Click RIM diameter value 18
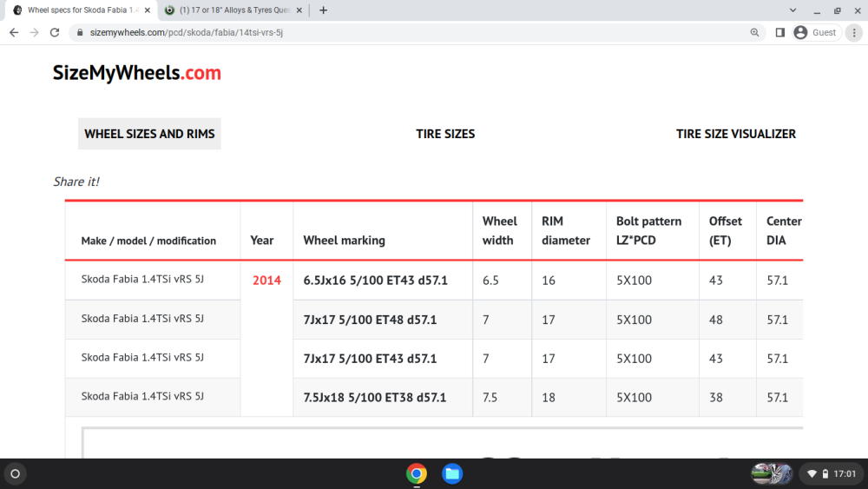868x489 pixels. tap(549, 397)
